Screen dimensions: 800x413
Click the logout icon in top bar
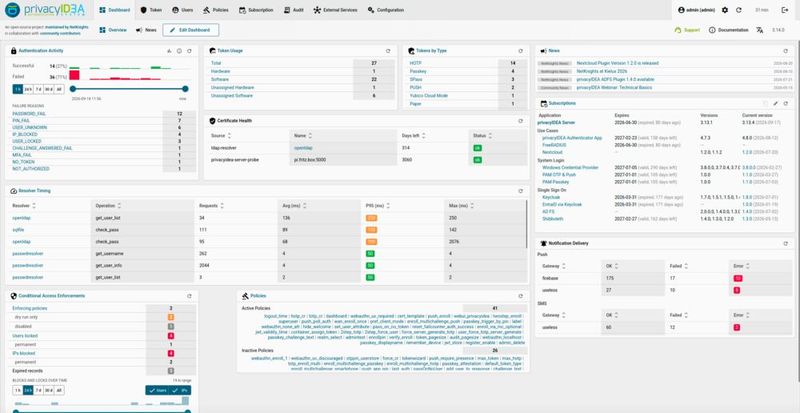click(785, 10)
